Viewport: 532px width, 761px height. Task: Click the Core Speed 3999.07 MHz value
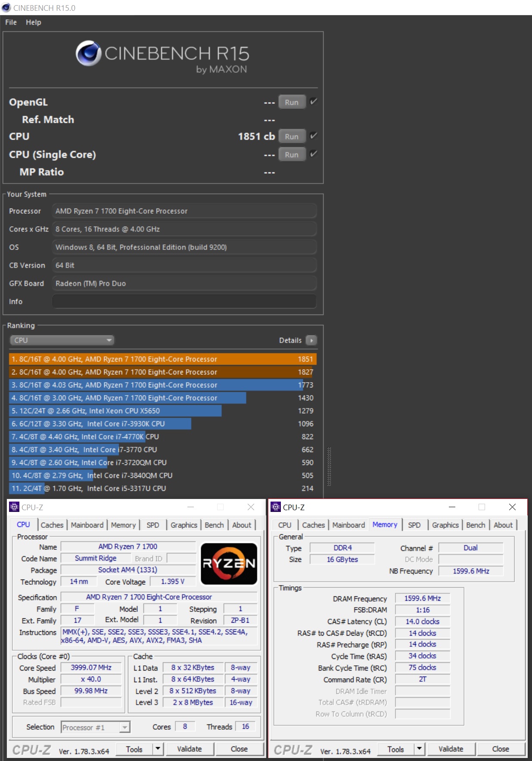91,667
